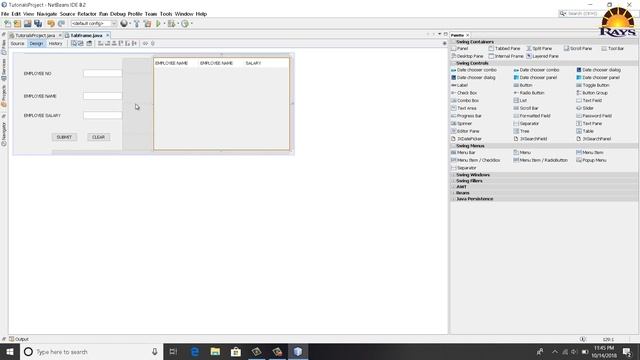Toggle Connection Mode in the designer toolbar

click(81, 43)
